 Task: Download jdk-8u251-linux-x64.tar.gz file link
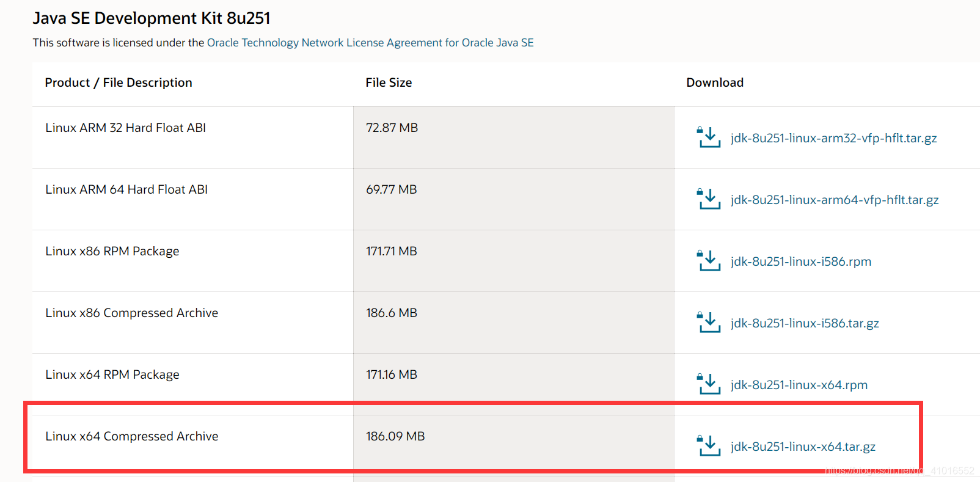coord(803,447)
